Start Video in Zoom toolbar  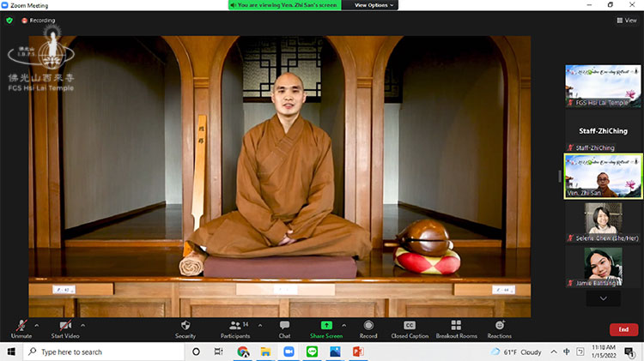coord(65,329)
